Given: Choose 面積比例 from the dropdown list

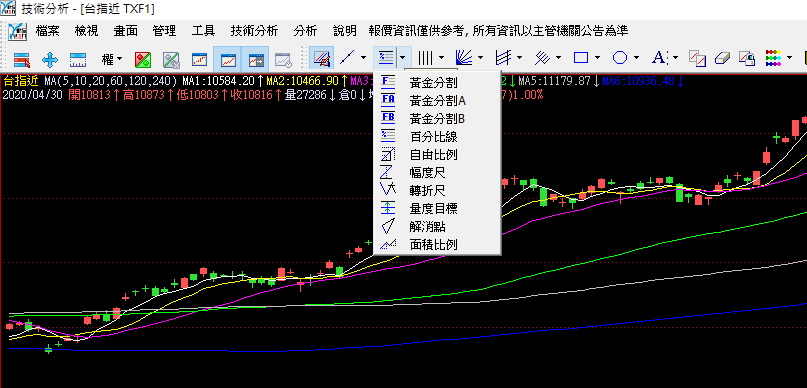Looking at the screenshot, I should coord(437,244).
